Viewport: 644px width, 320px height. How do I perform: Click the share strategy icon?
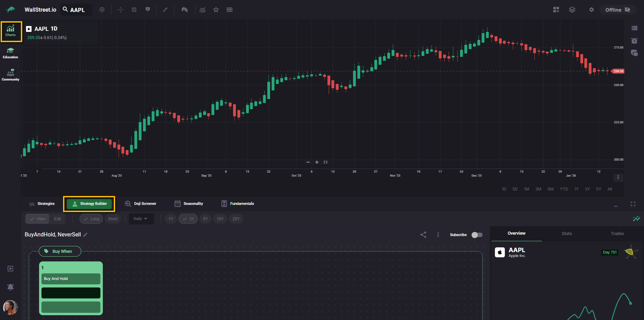[423, 235]
